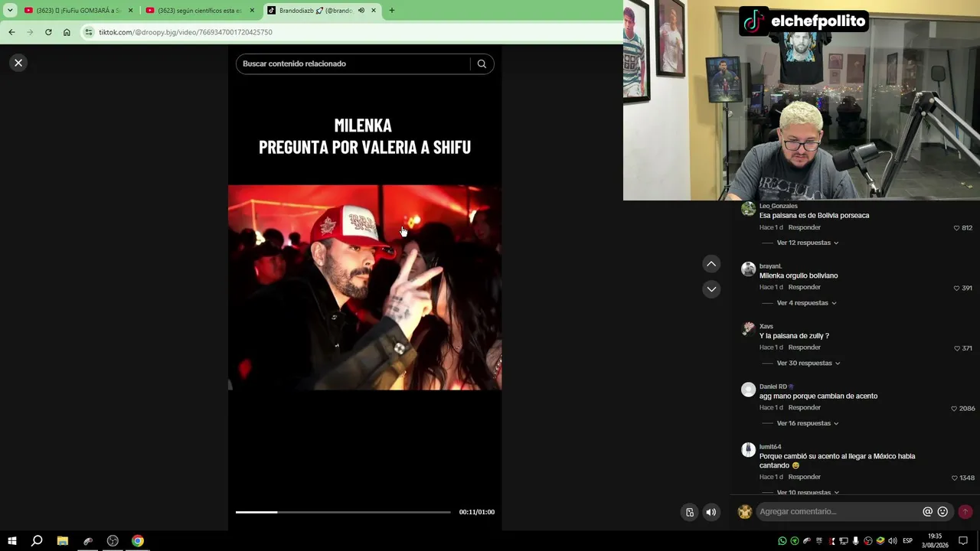Screen dimensions: 980x551
Task: Open the BlueStacks tray icon
Action: click(880, 541)
